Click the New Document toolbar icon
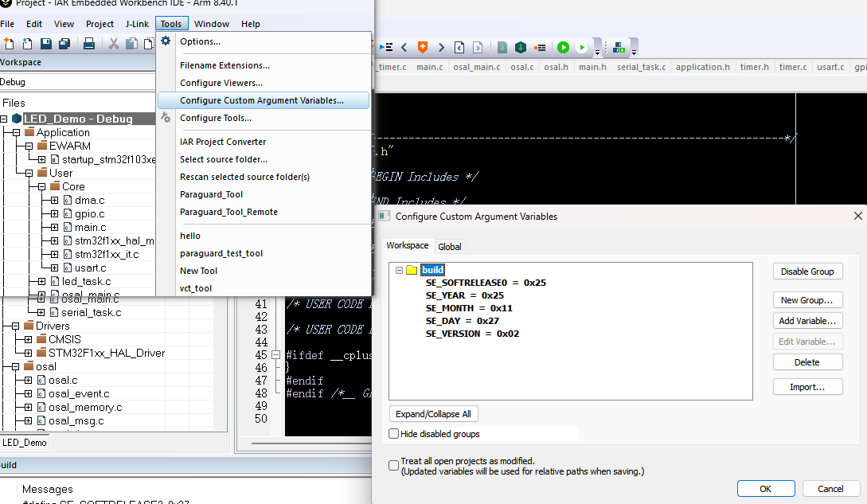This screenshot has width=867, height=504. click(9, 44)
